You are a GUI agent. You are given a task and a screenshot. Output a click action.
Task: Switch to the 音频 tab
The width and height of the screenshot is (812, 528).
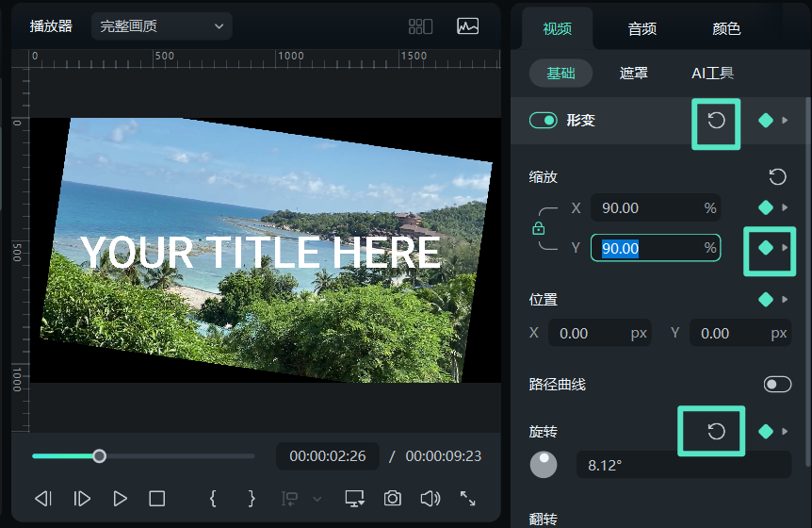[642, 28]
